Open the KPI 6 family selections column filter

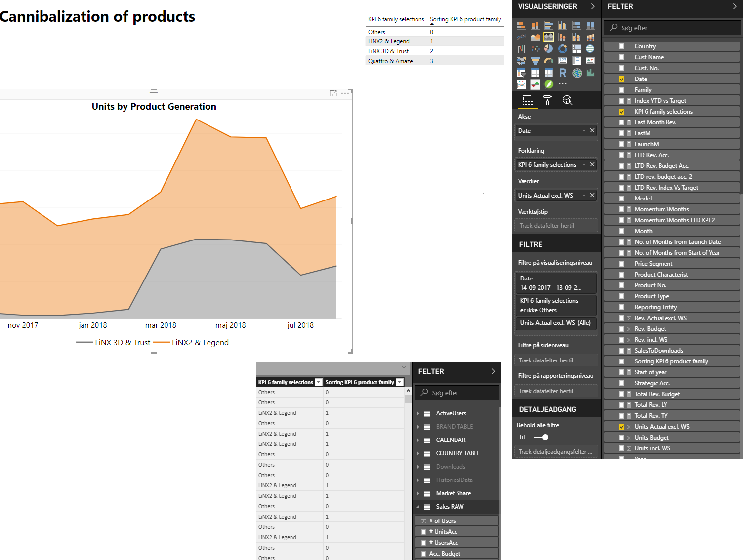coord(319,382)
